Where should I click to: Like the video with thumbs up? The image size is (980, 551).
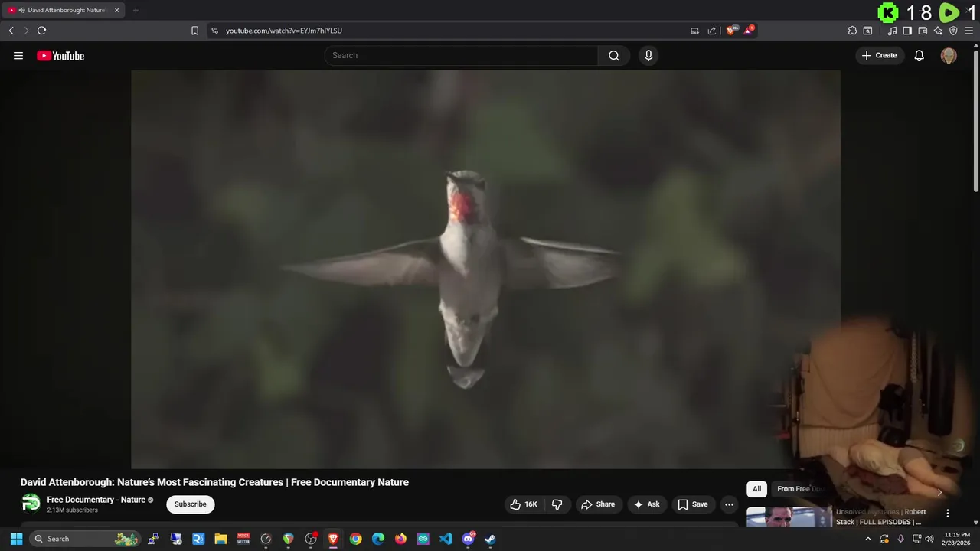(524, 504)
